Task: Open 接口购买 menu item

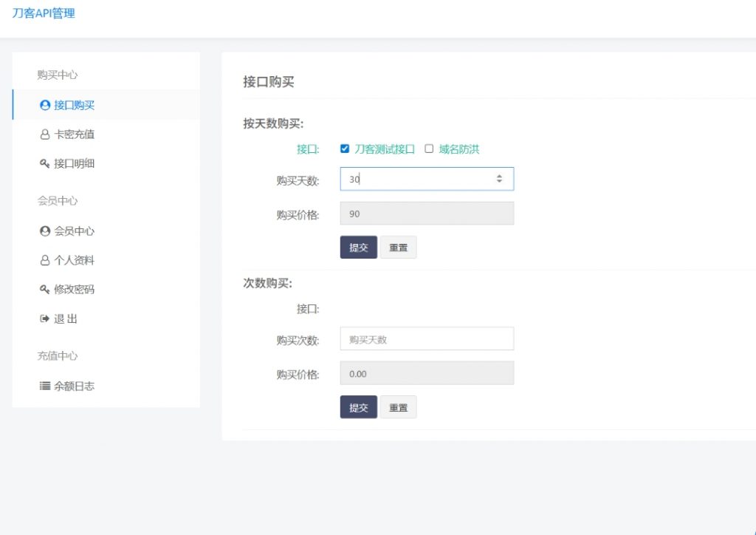Action: click(106, 105)
